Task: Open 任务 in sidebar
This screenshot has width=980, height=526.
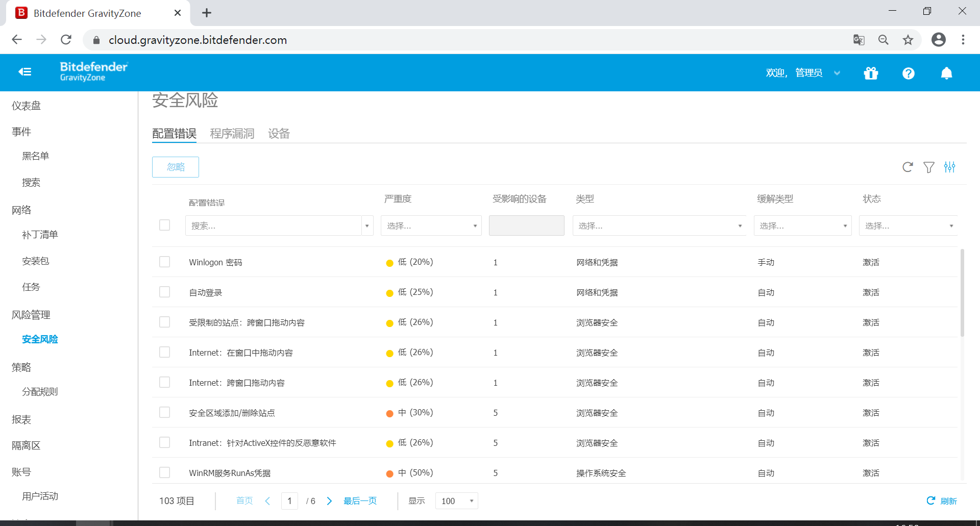Action: 31,287
